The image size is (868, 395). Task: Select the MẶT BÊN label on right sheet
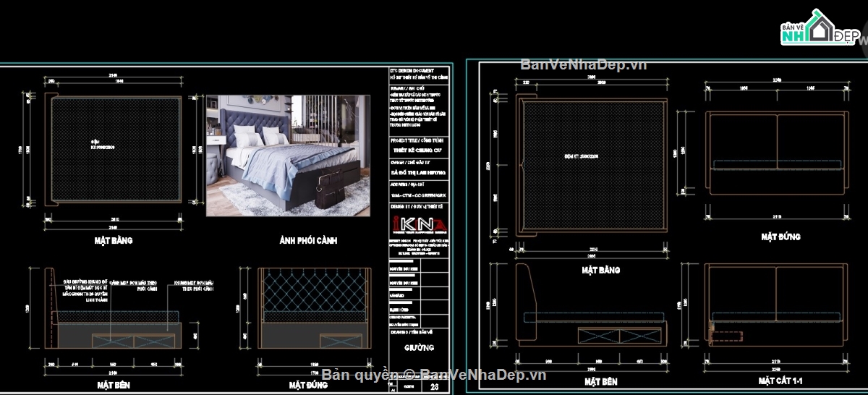[x=600, y=381]
